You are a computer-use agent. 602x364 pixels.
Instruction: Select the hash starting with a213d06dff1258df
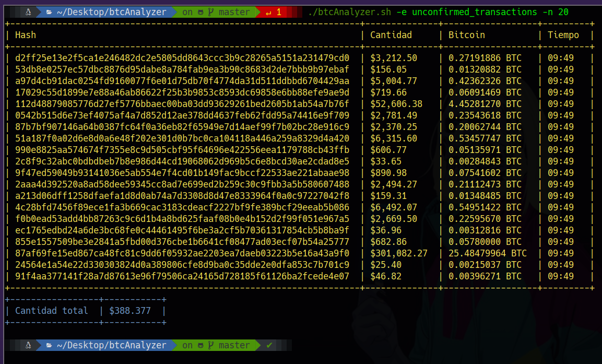point(182,196)
